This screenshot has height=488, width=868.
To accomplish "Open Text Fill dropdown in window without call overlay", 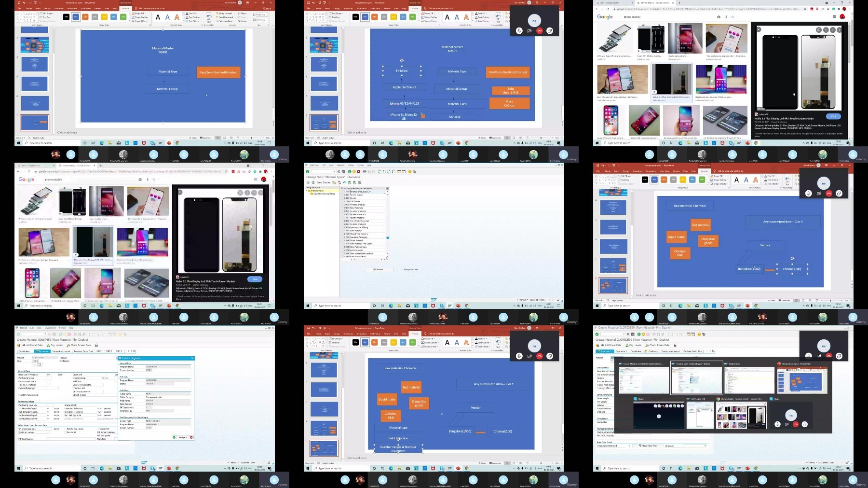I will (191, 14).
